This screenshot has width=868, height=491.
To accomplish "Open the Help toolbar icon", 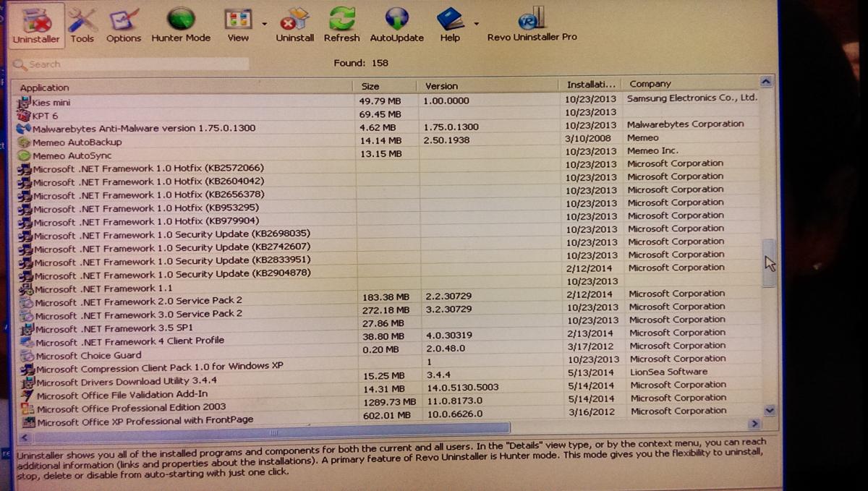I will tap(450, 25).
